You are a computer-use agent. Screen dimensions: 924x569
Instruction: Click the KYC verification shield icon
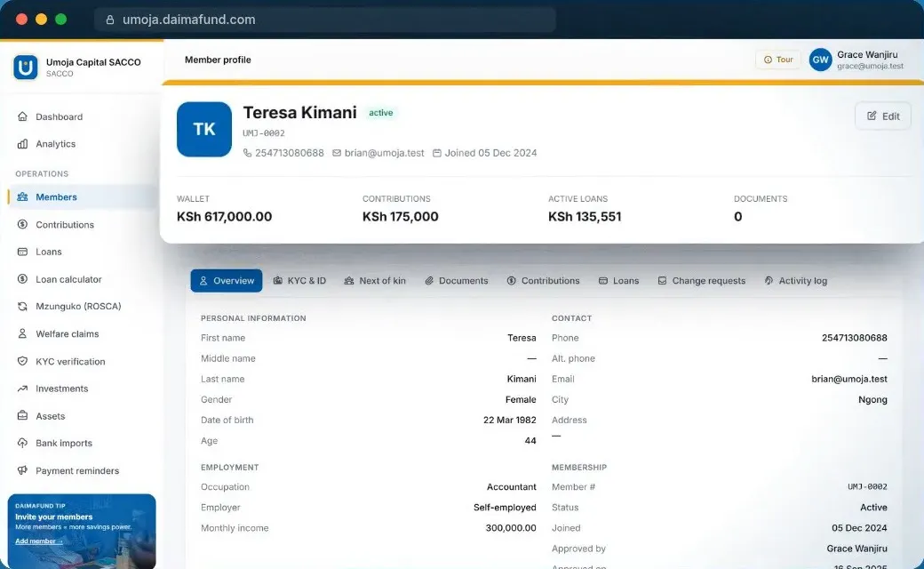(22, 361)
